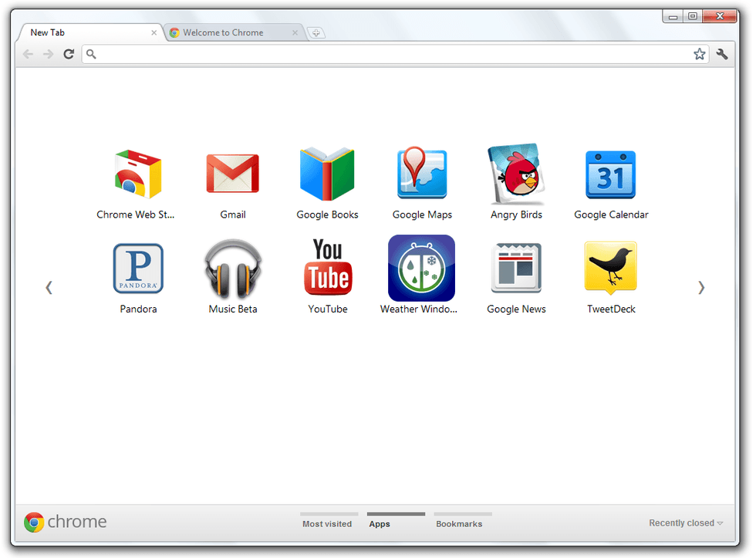Launch Google Maps app
756x558 pixels.
(x=422, y=174)
